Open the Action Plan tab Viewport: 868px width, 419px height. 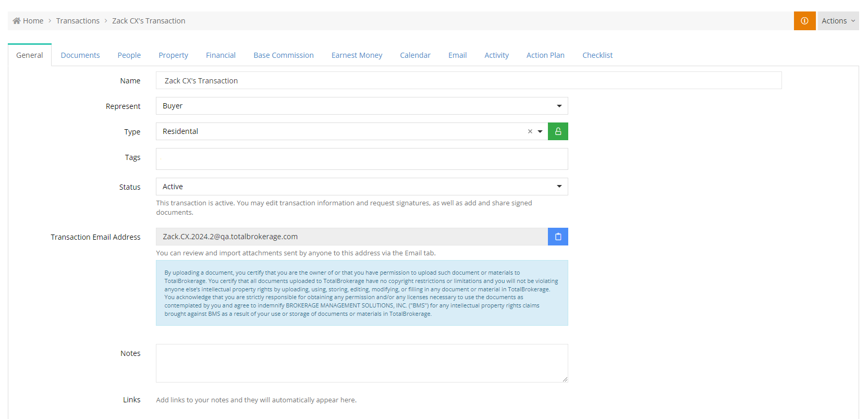click(x=545, y=55)
